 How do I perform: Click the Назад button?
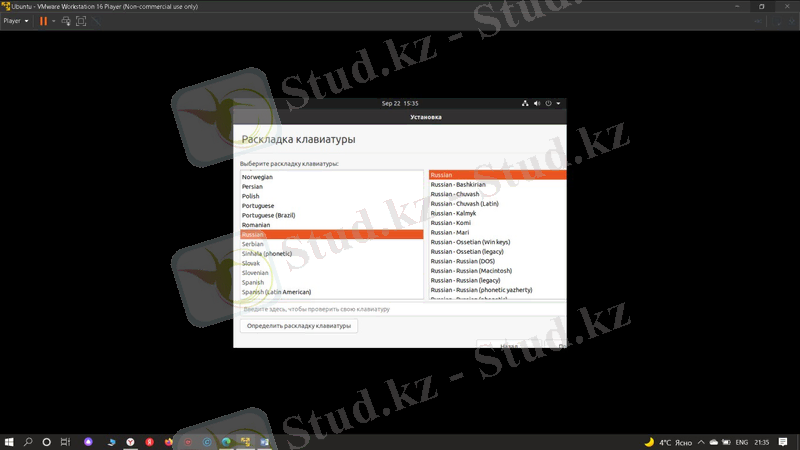(509, 345)
